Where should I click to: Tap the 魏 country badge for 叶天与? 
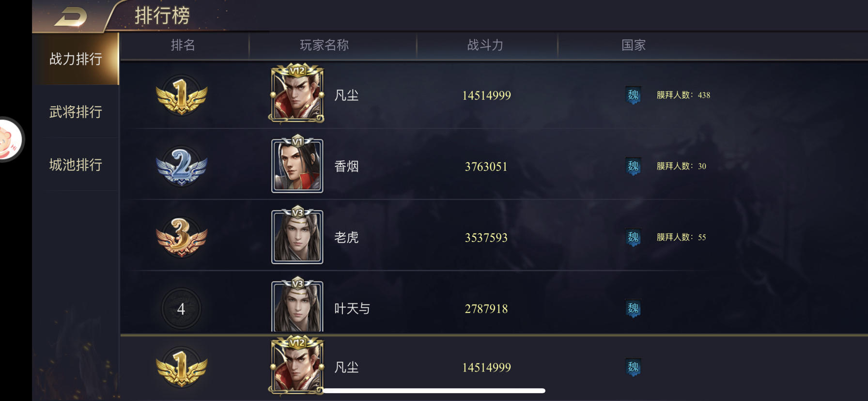pyautogui.click(x=633, y=309)
